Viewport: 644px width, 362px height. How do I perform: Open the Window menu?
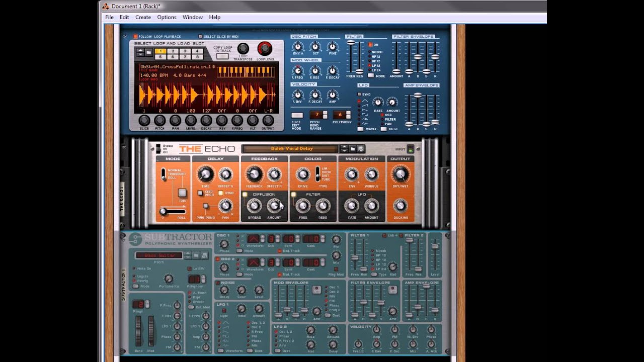(193, 17)
